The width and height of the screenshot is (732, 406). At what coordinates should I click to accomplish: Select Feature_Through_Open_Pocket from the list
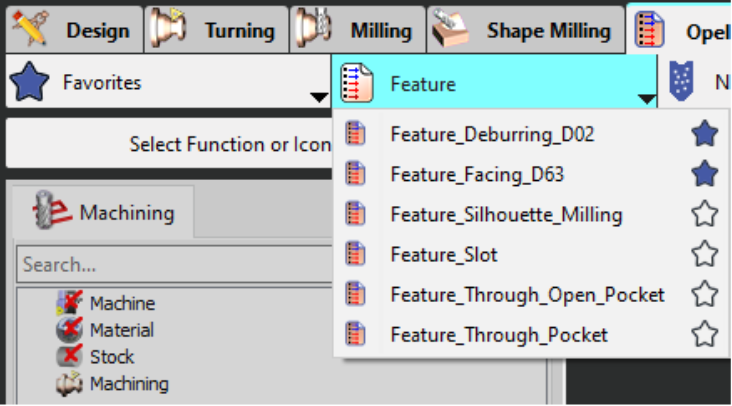pos(527,294)
